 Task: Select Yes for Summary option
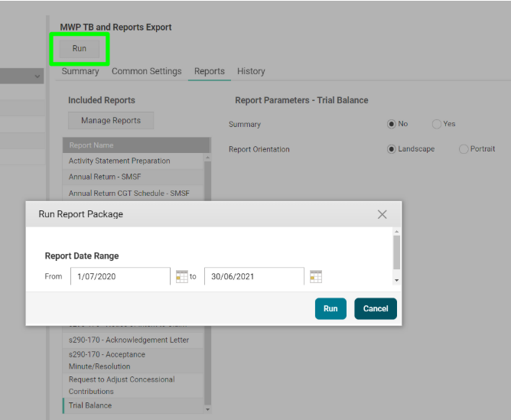click(x=436, y=124)
